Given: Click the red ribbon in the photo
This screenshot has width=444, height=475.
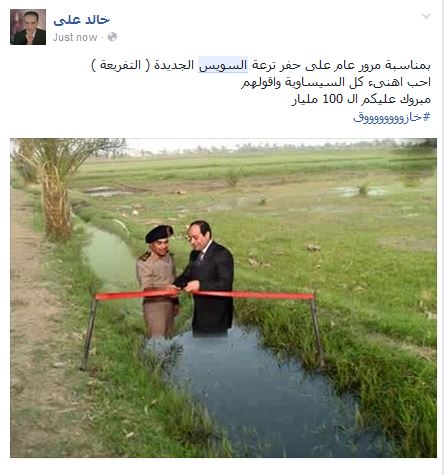Looking at the screenshot, I should click(x=205, y=294).
